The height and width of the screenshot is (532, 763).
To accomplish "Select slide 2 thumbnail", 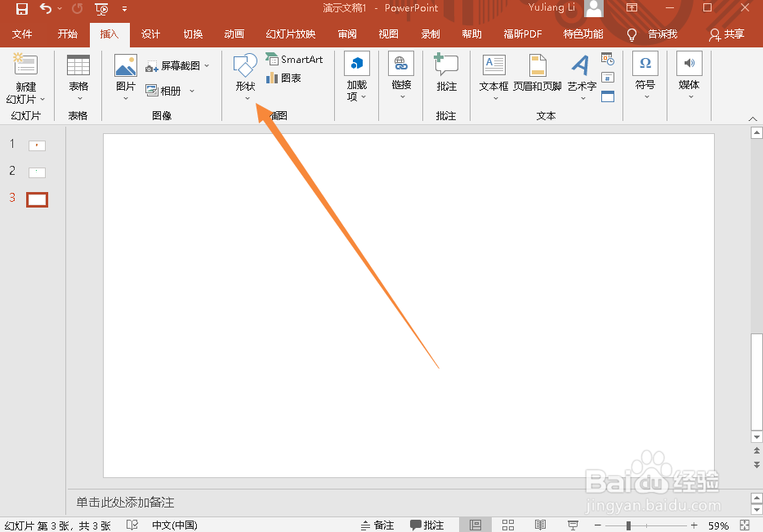I will [x=37, y=172].
